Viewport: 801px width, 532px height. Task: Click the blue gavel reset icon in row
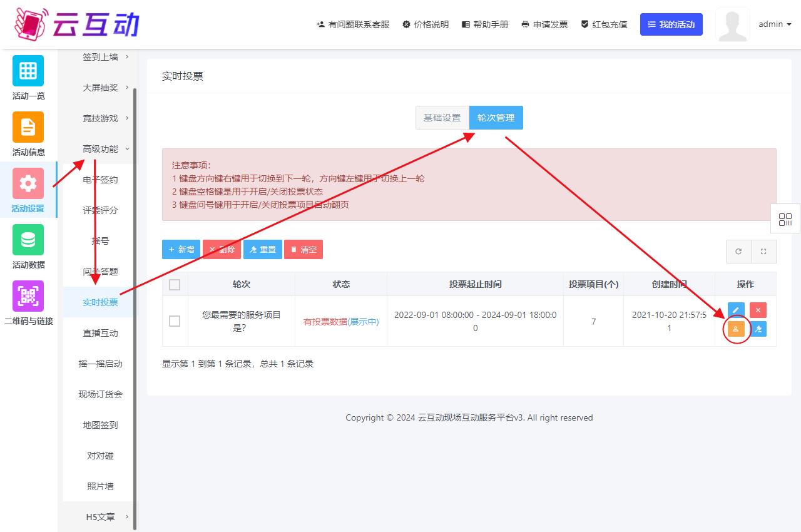click(x=758, y=329)
